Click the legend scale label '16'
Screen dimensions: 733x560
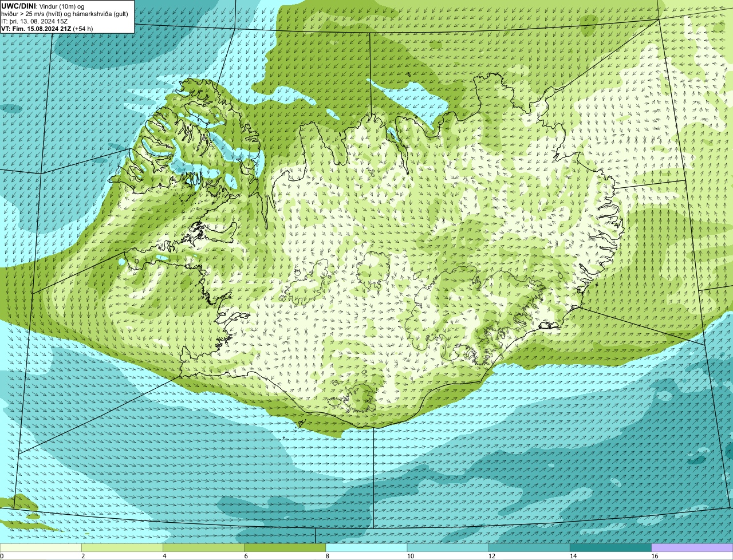pyautogui.click(x=655, y=556)
